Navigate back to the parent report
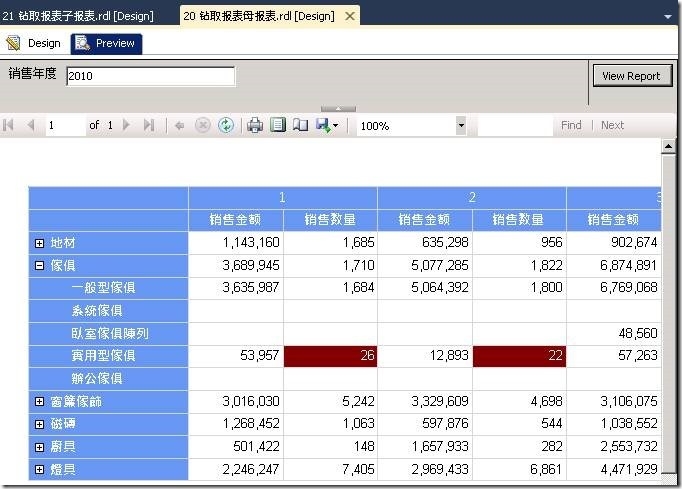This screenshot has width=682, height=489. [179, 126]
